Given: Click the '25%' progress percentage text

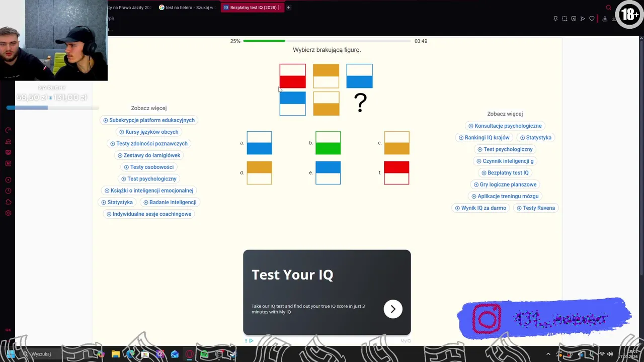Looking at the screenshot, I should tap(235, 41).
